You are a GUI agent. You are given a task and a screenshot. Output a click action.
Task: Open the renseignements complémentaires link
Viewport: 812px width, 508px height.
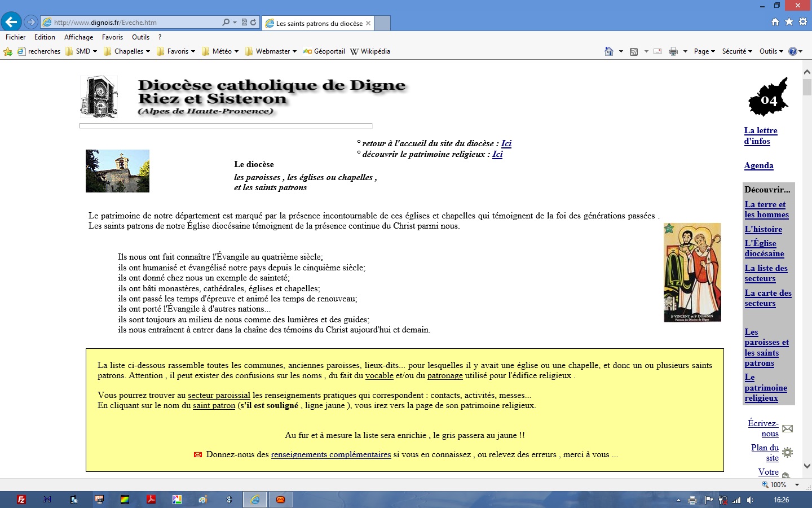(331, 454)
